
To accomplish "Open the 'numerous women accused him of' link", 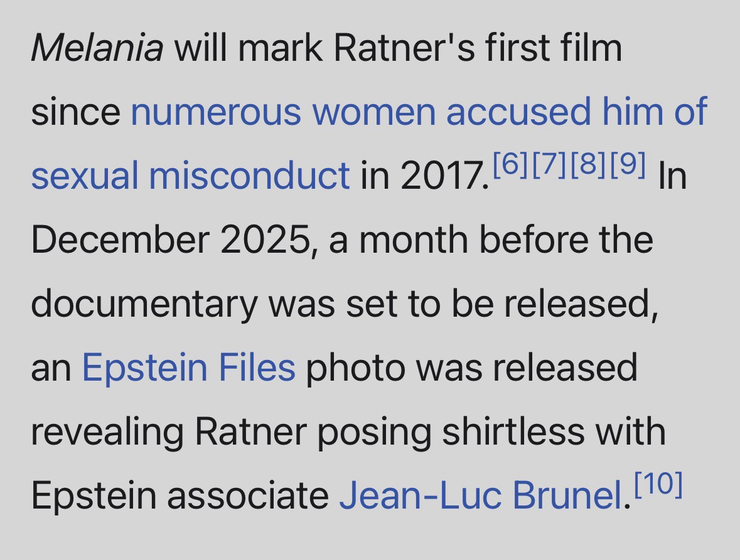I will tap(419, 112).
